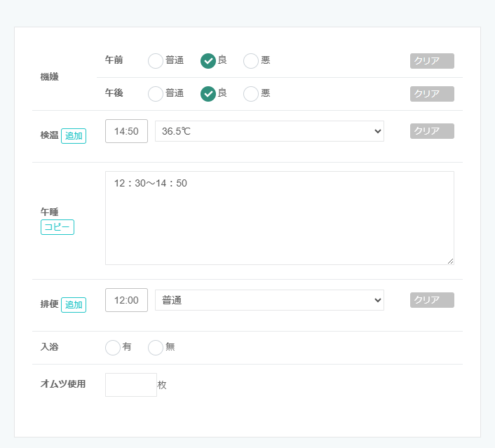The width and height of the screenshot is (495, 448).
Task: Select 悪 radio for 午前 mood
Action: [x=251, y=61]
